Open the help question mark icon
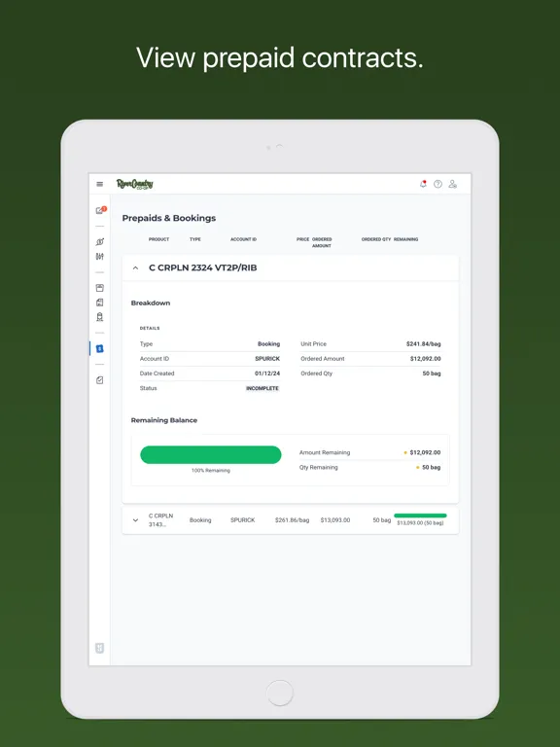 [x=437, y=184]
